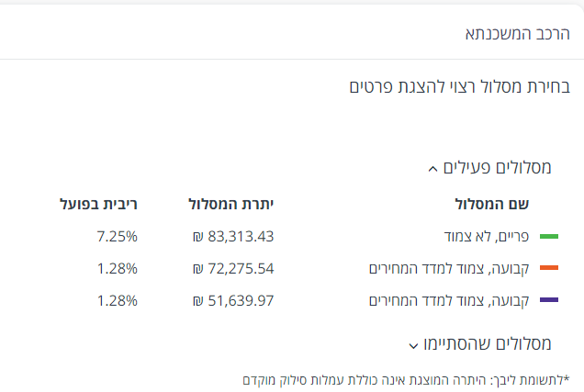Click the purple color marker of the קבועה route
Screen dimensions: 584x392
pyautogui.click(x=549, y=300)
